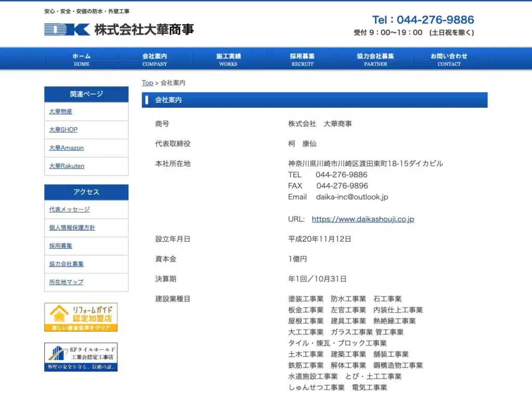Click the Top breadcrumb link

(x=147, y=83)
